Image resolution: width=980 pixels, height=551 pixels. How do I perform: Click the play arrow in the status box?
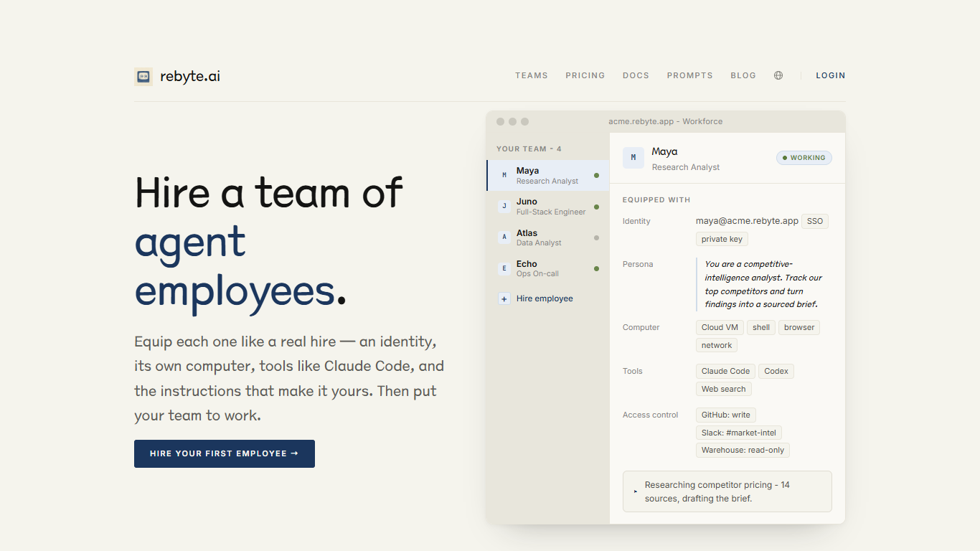click(x=636, y=491)
